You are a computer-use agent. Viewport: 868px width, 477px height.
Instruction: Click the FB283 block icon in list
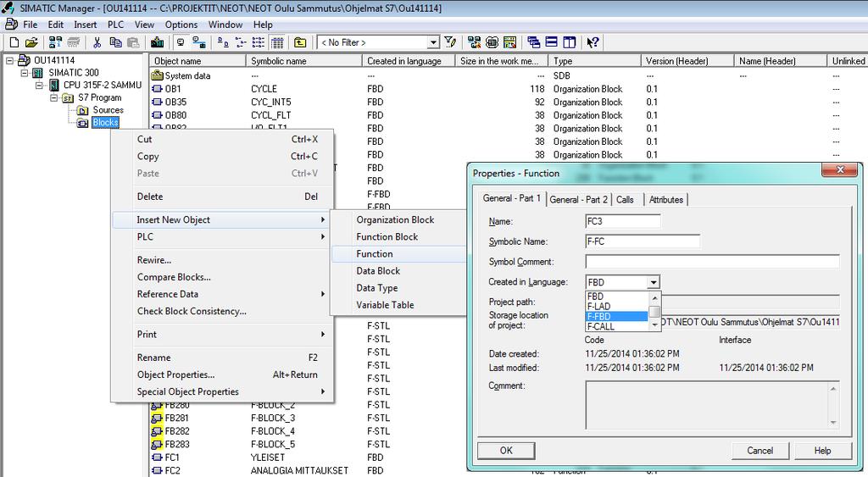coord(157,444)
